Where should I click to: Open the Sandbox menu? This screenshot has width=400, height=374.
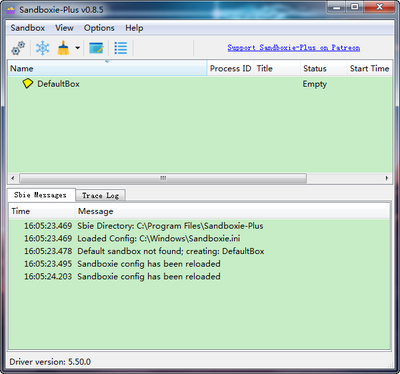click(28, 28)
